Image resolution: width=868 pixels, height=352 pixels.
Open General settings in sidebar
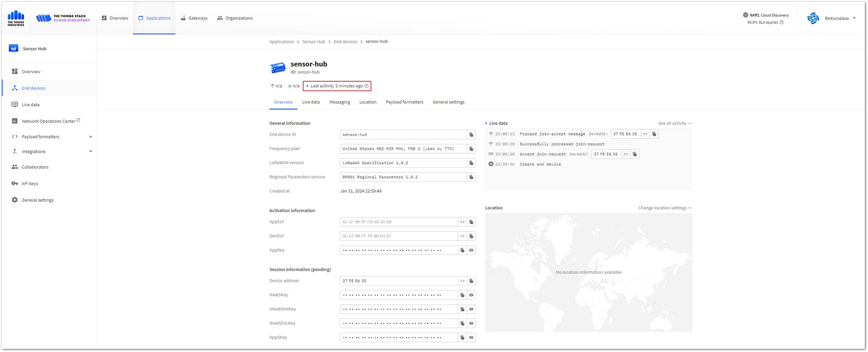coord(50,200)
